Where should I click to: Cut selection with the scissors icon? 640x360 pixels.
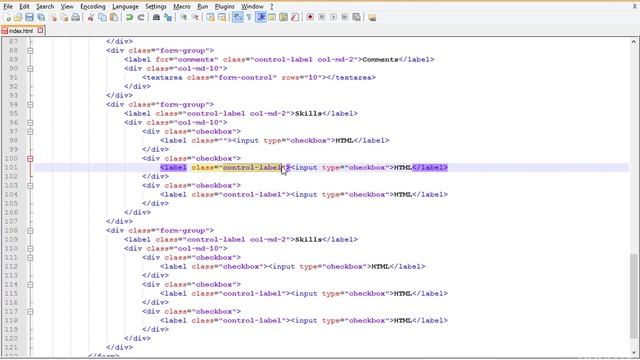click(91, 18)
